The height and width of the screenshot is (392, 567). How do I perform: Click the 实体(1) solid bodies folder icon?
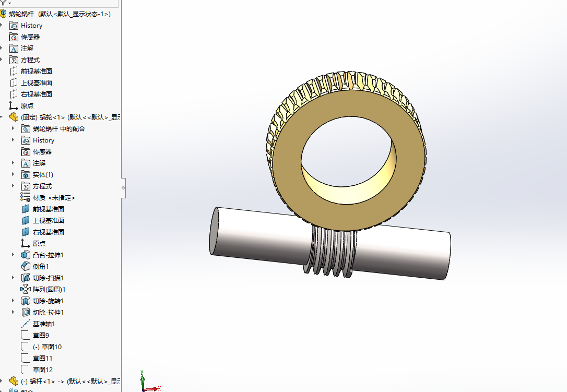[25, 175]
